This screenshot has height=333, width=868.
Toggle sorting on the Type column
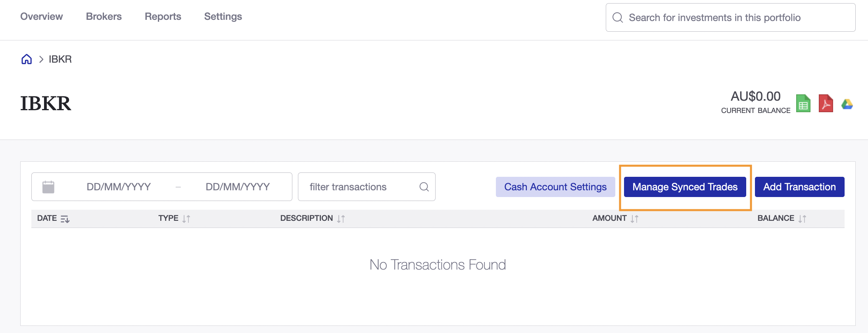point(186,218)
